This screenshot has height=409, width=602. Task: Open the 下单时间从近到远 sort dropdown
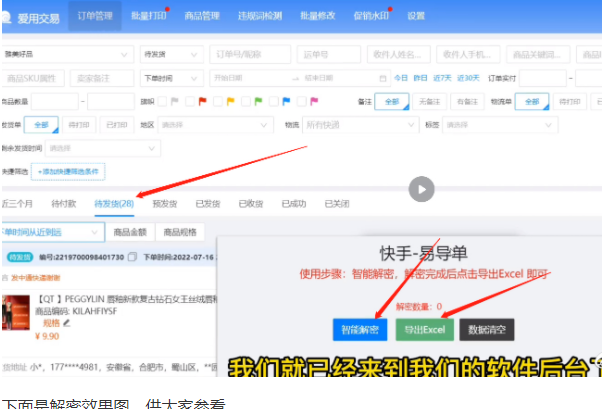tap(53, 232)
